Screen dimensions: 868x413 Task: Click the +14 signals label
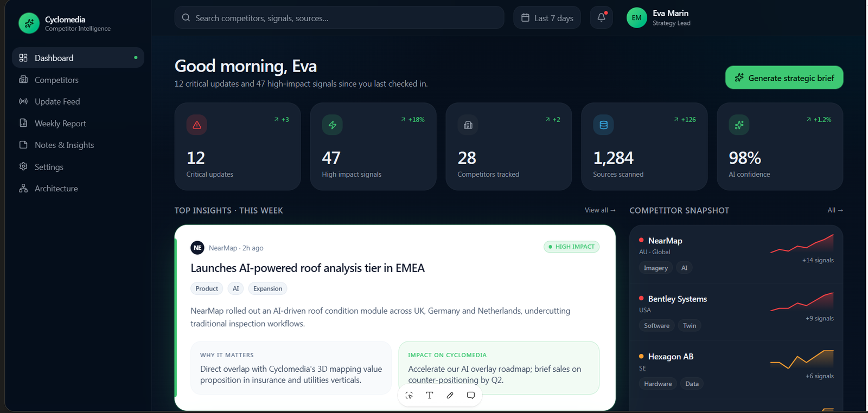coord(818,260)
